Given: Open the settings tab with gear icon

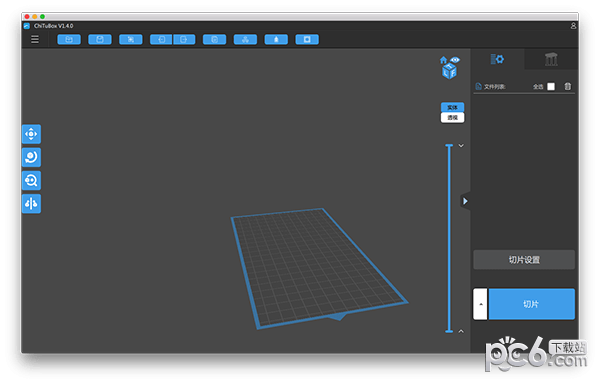Looking at the screenshot, I should [x=497, y=59].
